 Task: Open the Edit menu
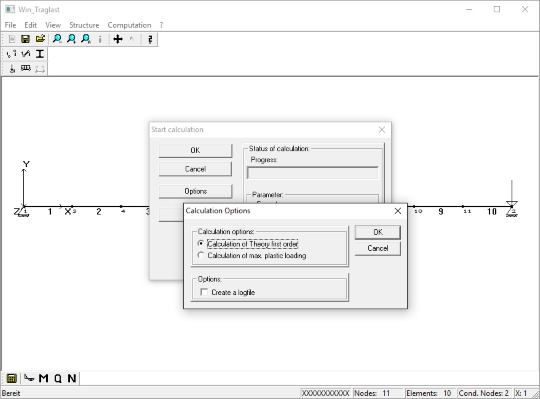tap(30, 25)
